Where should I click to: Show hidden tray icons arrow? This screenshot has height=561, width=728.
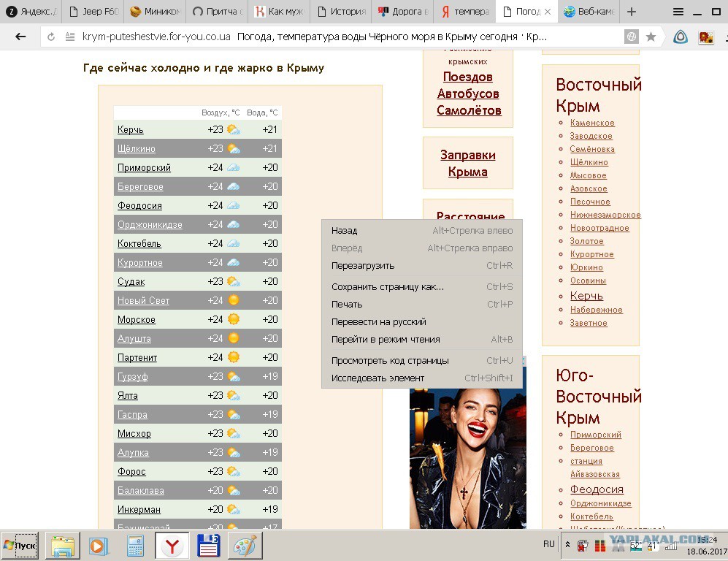coord(567,545)
